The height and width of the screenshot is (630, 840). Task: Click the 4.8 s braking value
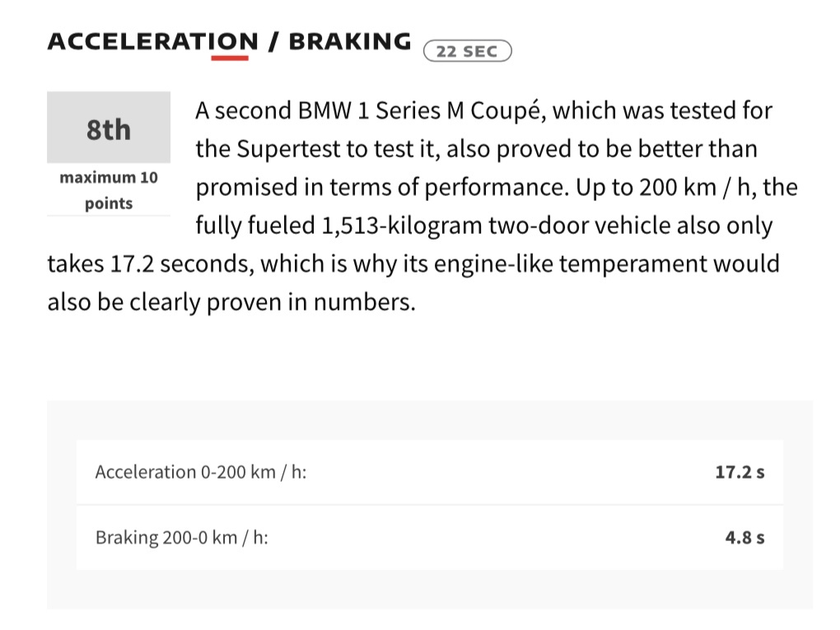point(744,538)
